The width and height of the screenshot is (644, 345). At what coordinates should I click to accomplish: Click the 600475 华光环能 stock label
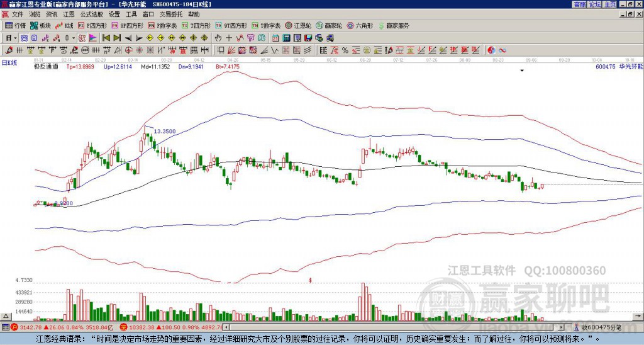(x=619, y=66)
